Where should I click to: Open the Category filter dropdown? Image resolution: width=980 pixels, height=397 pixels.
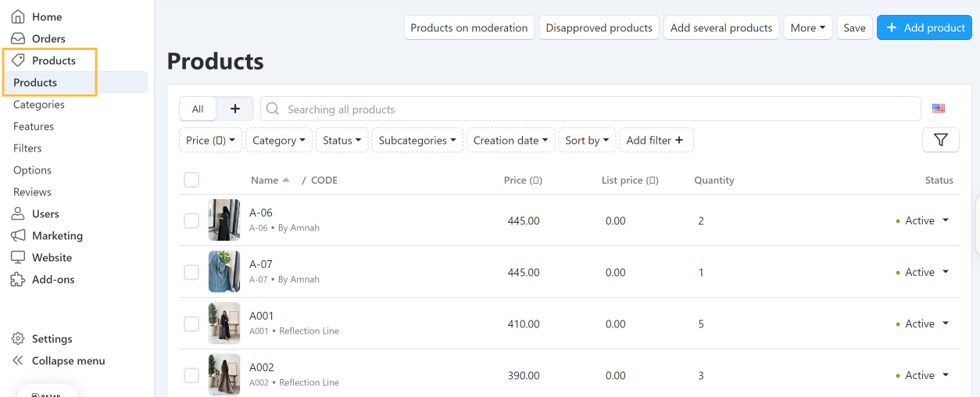(x=279, y=140)
